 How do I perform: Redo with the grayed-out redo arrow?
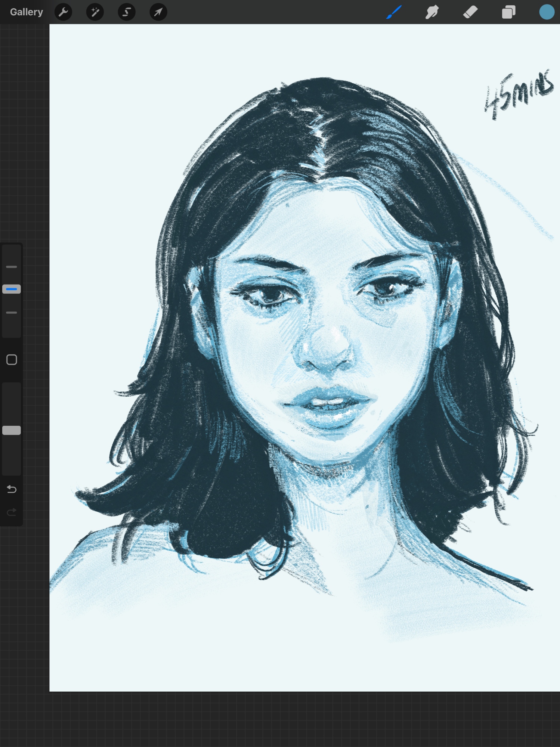click(12, 512)
